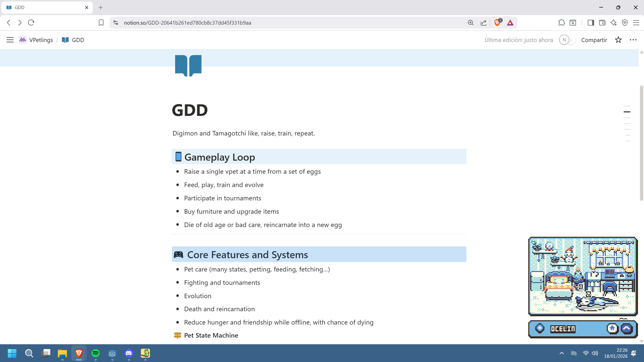644x362 pixels.
Task: Open Notion's three-dot options menu
Action: 633,40
